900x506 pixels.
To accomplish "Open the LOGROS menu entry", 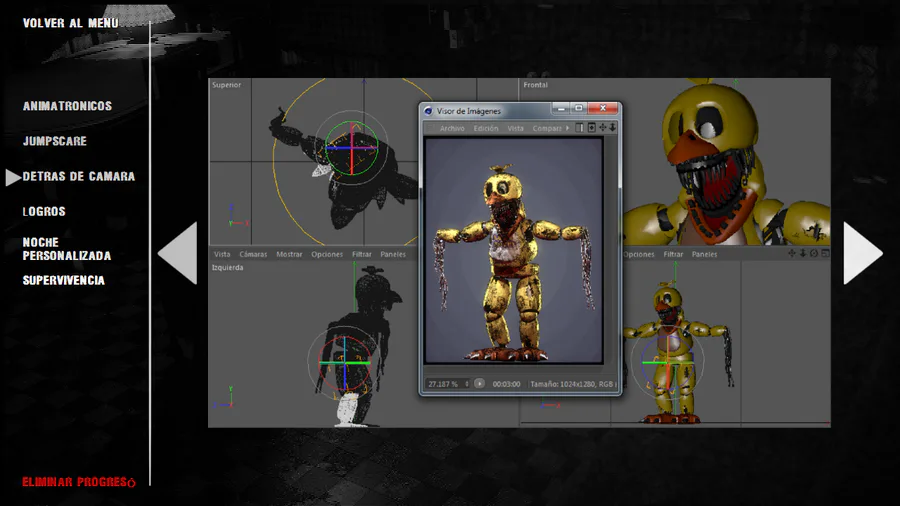I will pyautogui.click(x=44, y=211).
